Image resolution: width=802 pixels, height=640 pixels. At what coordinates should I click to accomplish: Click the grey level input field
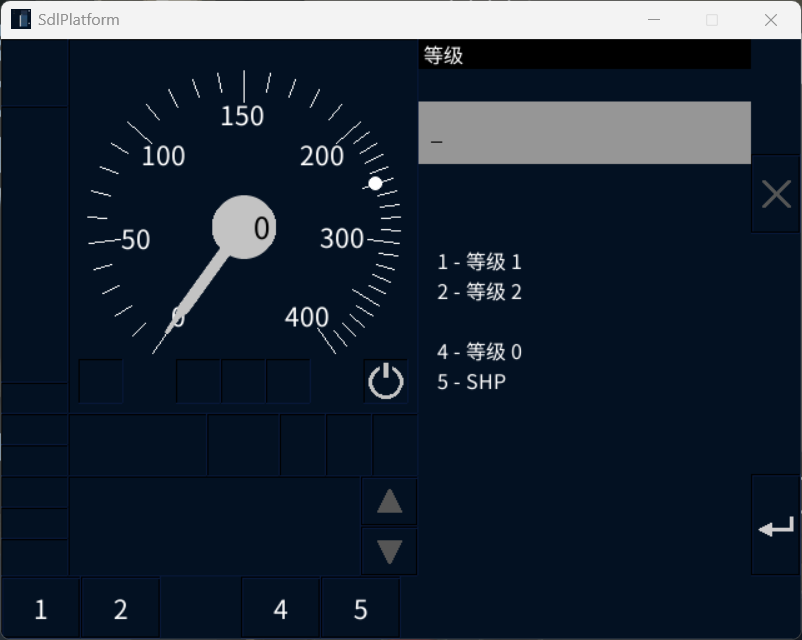585,133
